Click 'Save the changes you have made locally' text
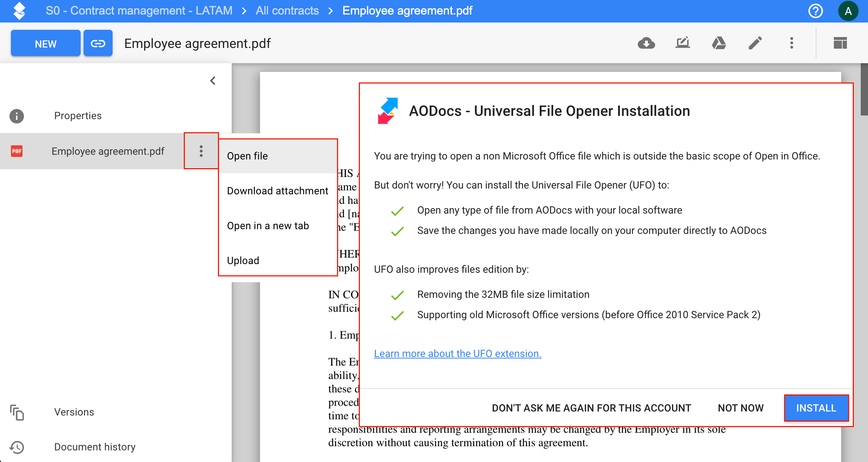This screenshot has width=868, height=462. (592, 230)
